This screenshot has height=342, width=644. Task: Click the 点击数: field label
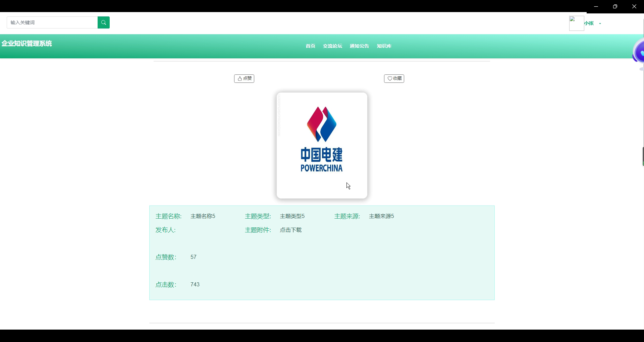point(166,285)
